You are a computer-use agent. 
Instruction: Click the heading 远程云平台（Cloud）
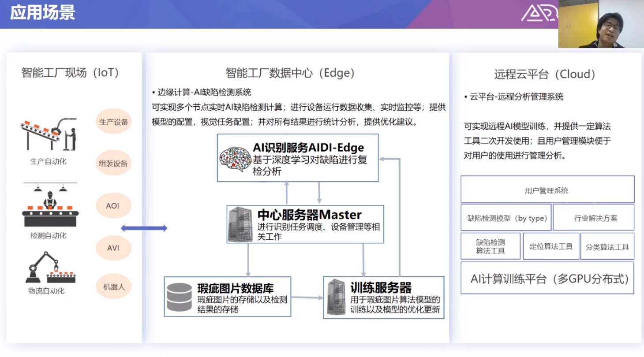point(545,74)
